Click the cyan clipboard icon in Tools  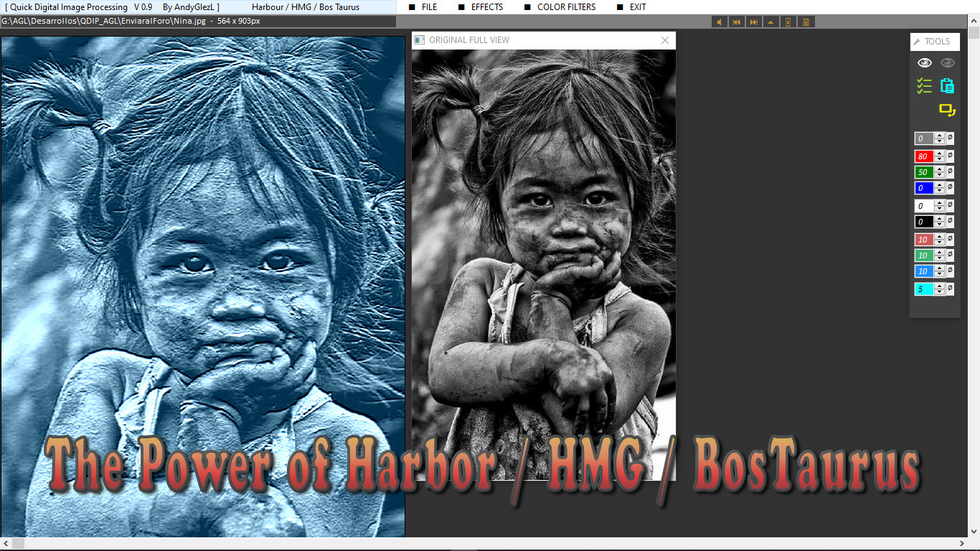[947, 86]
